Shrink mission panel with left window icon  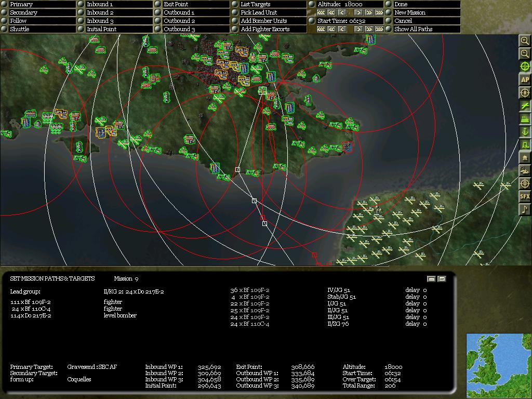pos(431,279)
